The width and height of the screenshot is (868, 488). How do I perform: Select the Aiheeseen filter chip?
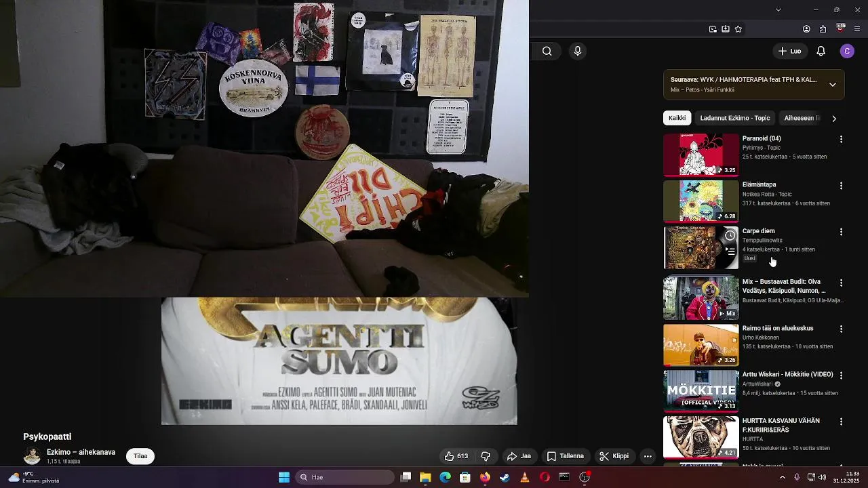(x=801, y=118)
